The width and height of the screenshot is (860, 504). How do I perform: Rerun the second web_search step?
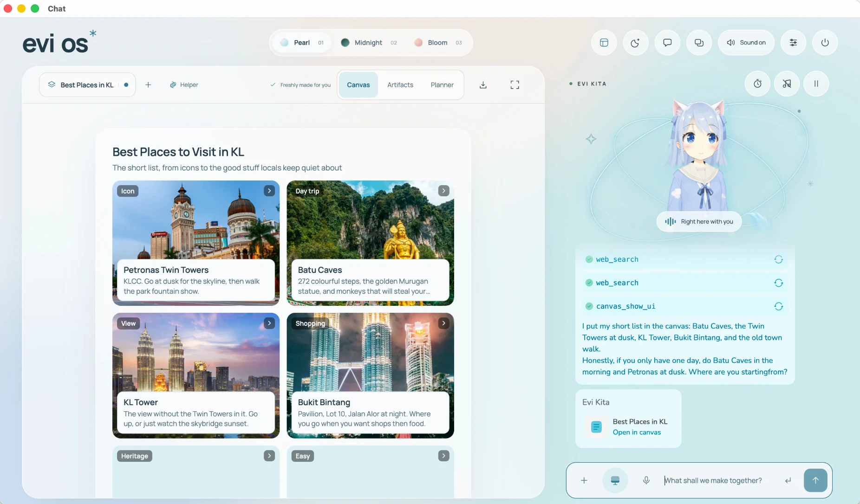tap(779, 283)
